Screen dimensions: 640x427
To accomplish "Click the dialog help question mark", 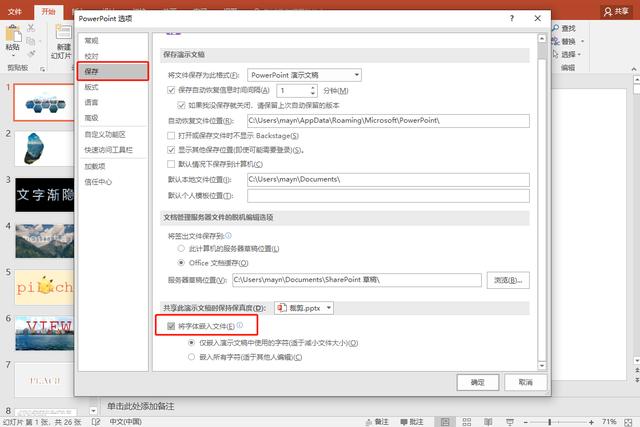I will [x=512, y=18].
